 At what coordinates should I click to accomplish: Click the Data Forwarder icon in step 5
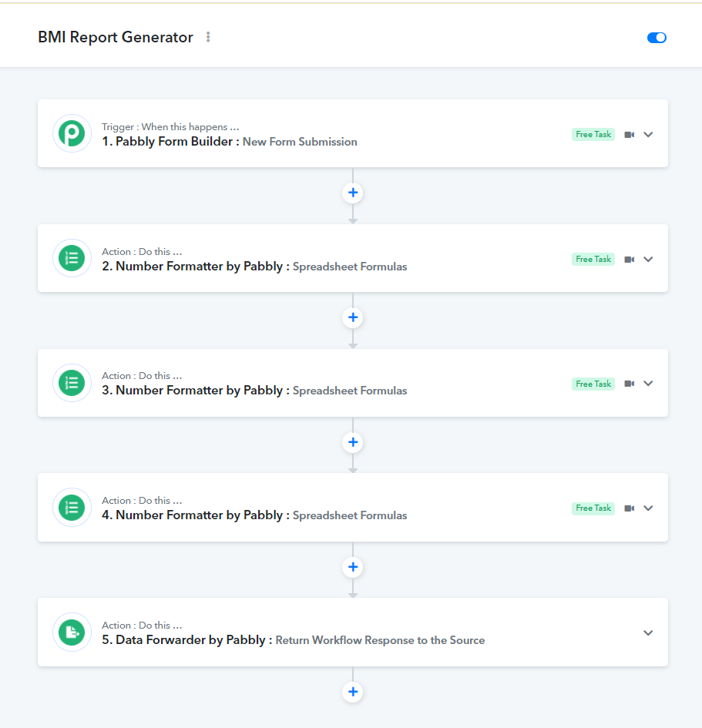tap(72, 632)
